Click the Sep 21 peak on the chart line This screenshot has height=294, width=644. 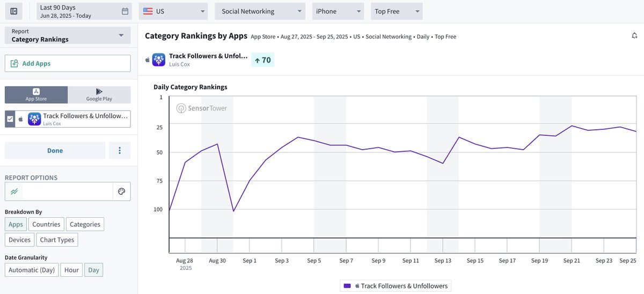click(572, 126)
